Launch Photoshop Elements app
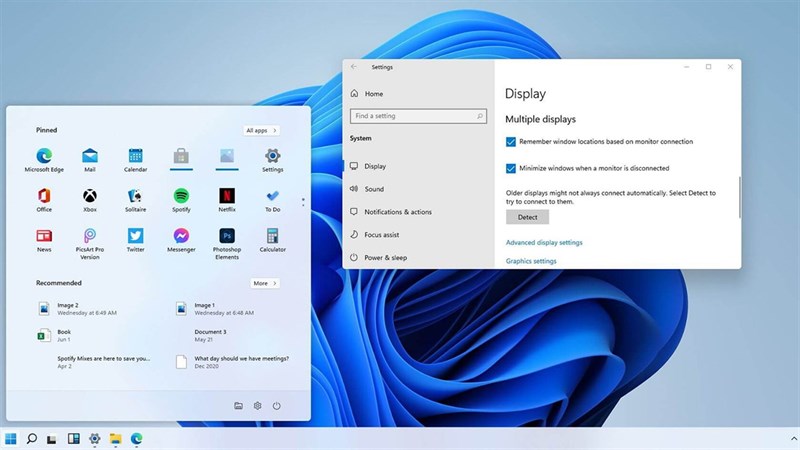The width and height of the screenshot is (800, 450). coord(227,236)
